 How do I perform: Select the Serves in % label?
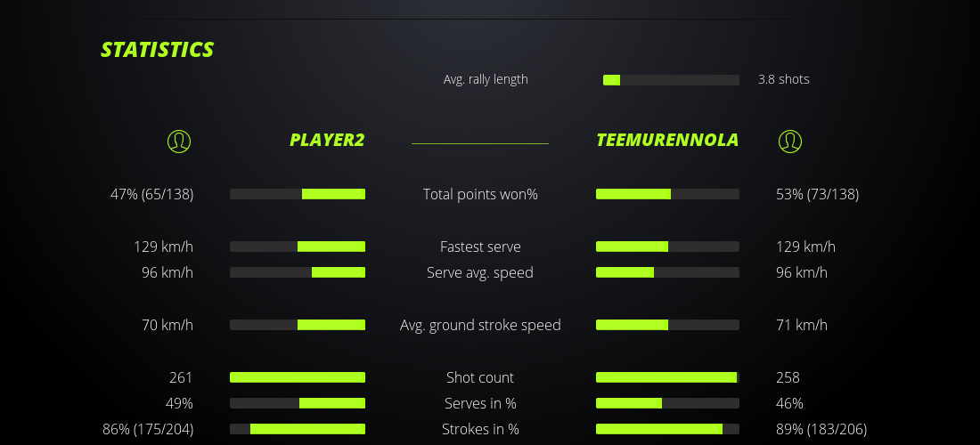tap(480, 403)
